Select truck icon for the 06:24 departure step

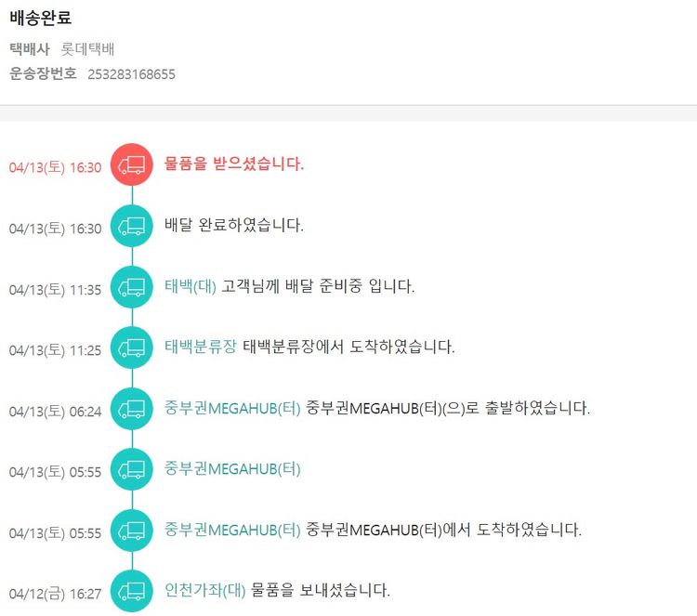pyautogui.click(x=132, y=409)
